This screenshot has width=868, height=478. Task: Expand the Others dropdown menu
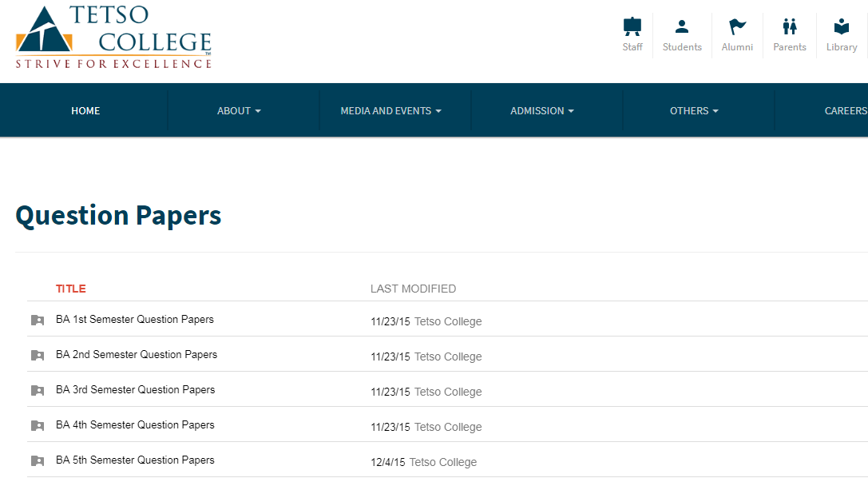(x=693, y=111)
